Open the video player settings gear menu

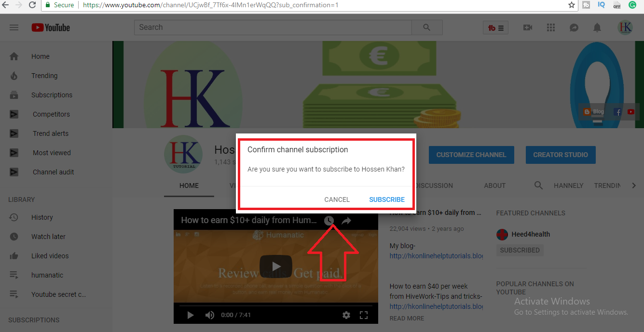click(346, 315)
